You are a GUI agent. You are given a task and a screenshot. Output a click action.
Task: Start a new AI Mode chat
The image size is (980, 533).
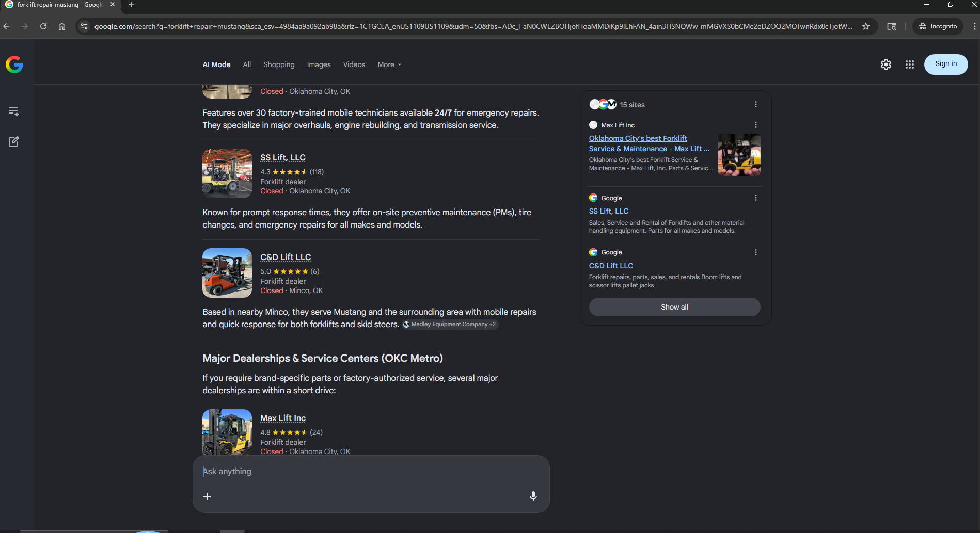tap(14, 141)
